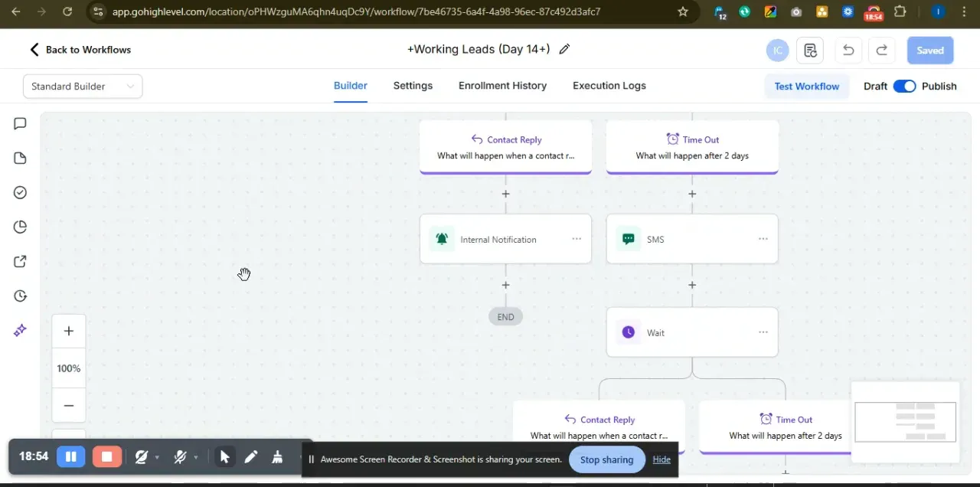Add step below upper Contact Reply branch
This screenshot has width=980, height=487.
click(505, 194)
